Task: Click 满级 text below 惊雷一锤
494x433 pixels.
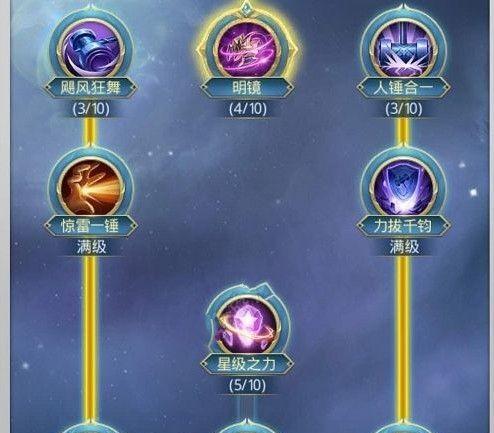Action: 91,247
